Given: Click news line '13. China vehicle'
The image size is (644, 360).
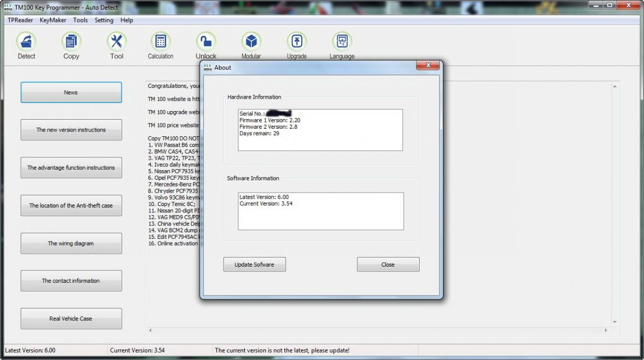Looking at the screenshot, I should (x=174, y=224).
